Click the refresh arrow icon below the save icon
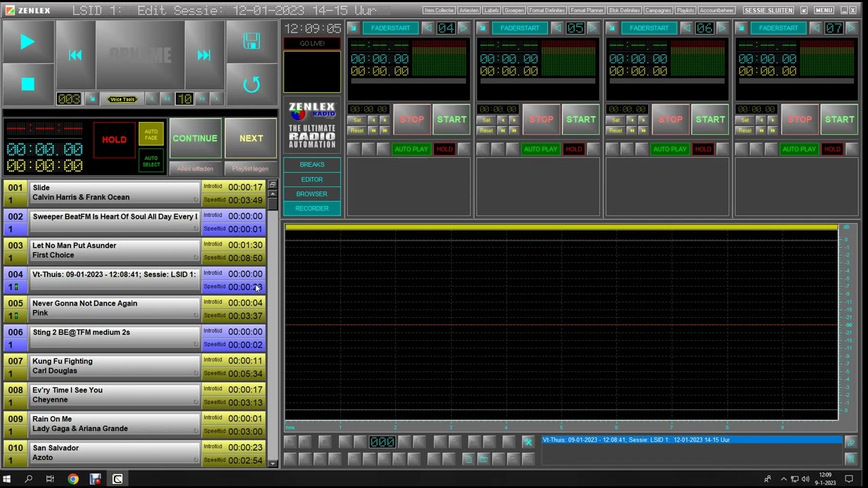Screen dimensions: 868x488 (252, 84)
